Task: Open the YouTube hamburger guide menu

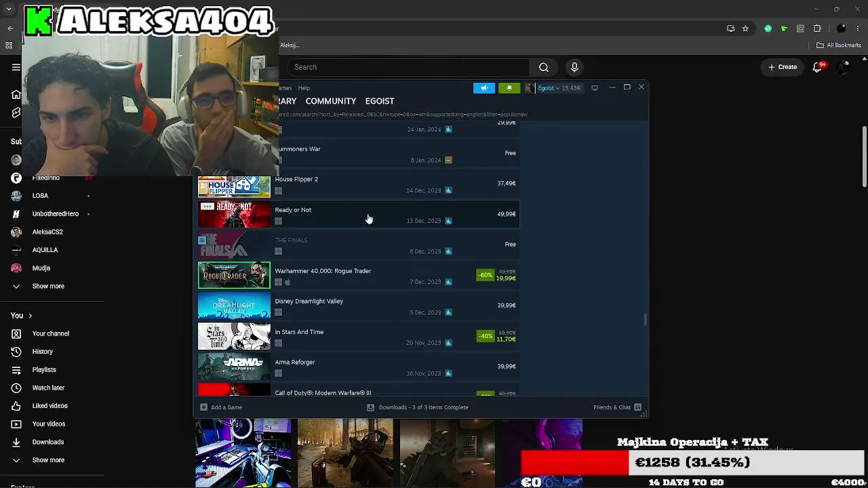Action: click(x=16, y=67)
